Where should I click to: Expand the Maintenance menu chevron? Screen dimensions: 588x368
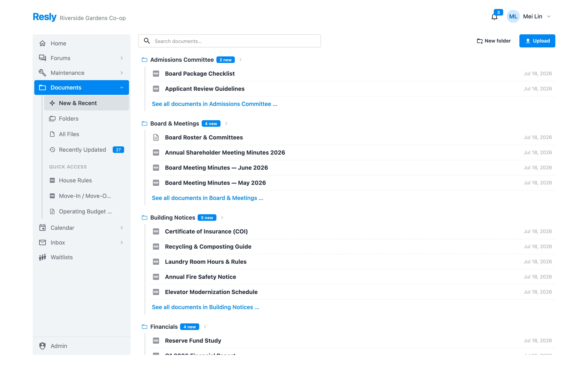pos(122,73)
